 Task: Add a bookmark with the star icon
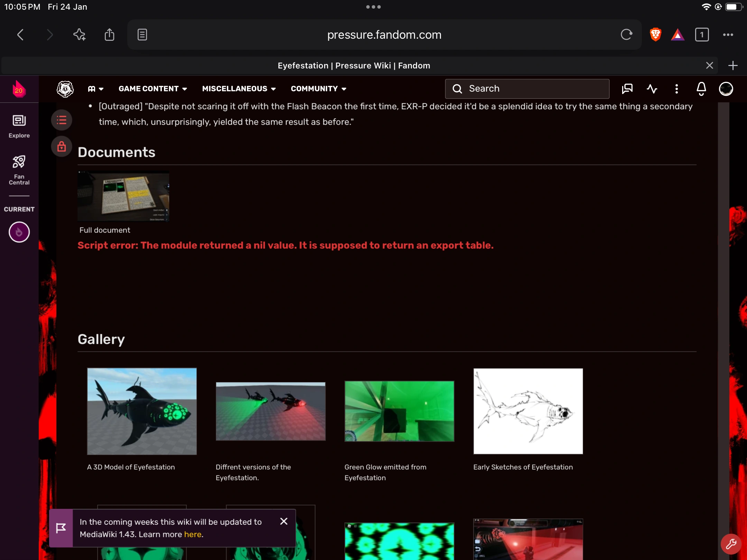point(80,35)
